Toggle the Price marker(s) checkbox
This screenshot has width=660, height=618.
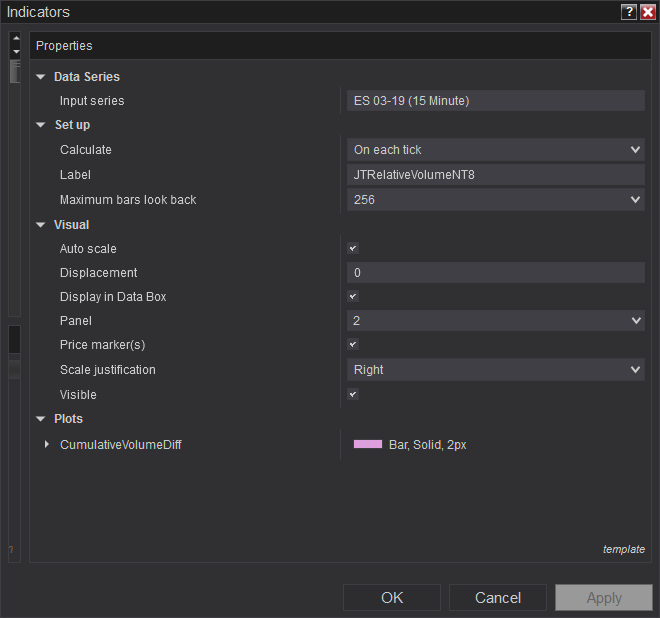click(x=353, y=344)
